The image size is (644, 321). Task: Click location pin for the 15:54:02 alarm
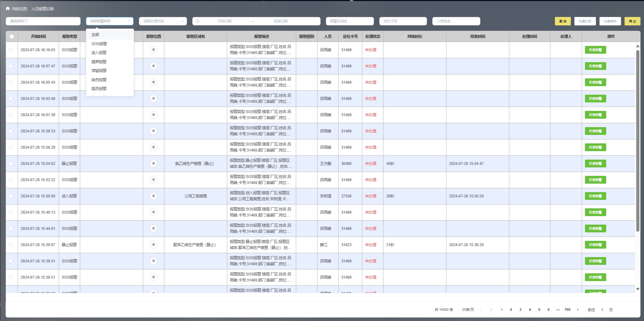point(153,164)
